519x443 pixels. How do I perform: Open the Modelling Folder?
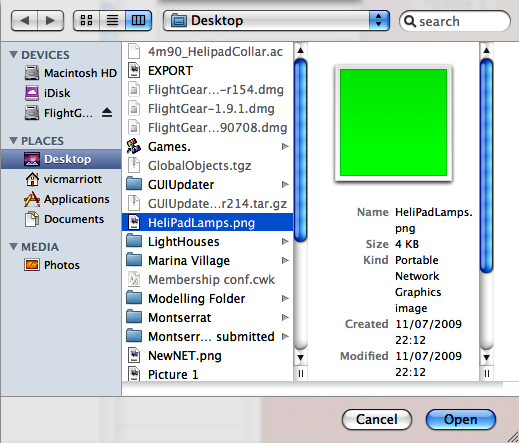tap(207, 298)
